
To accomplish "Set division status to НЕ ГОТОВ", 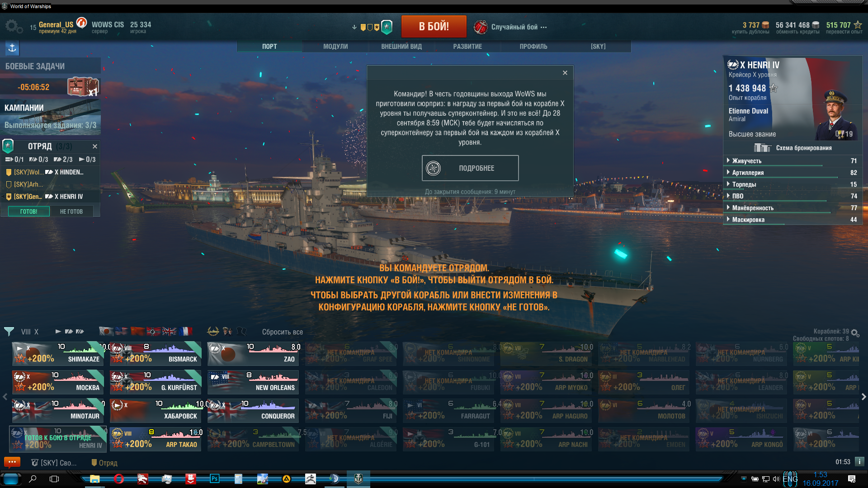I will 71,211.
